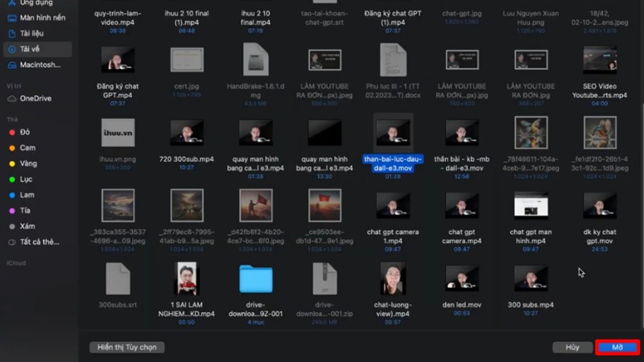This screenshot has width=644, height=362.
Task: Choose the Vàng yellow tag
Action: (x=29, y=163)
